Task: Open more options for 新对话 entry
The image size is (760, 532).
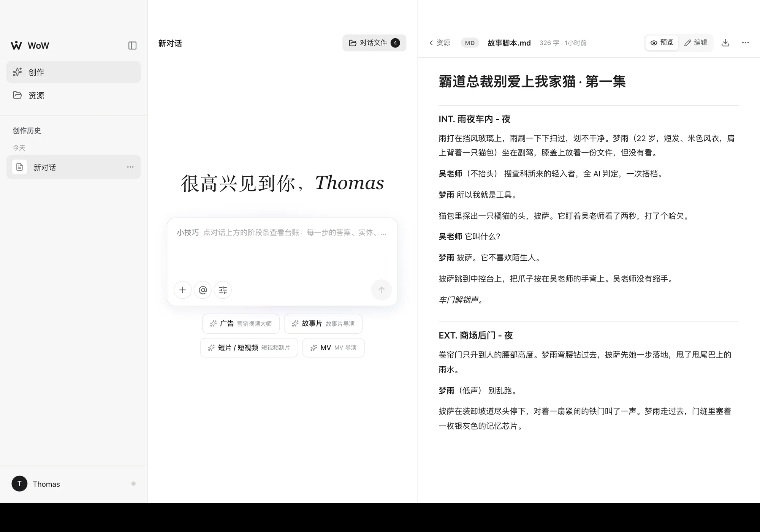Action: (130, 167)
